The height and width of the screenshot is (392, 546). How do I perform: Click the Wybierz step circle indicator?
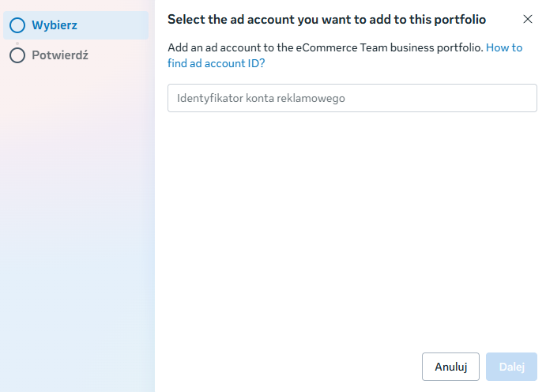17,25
